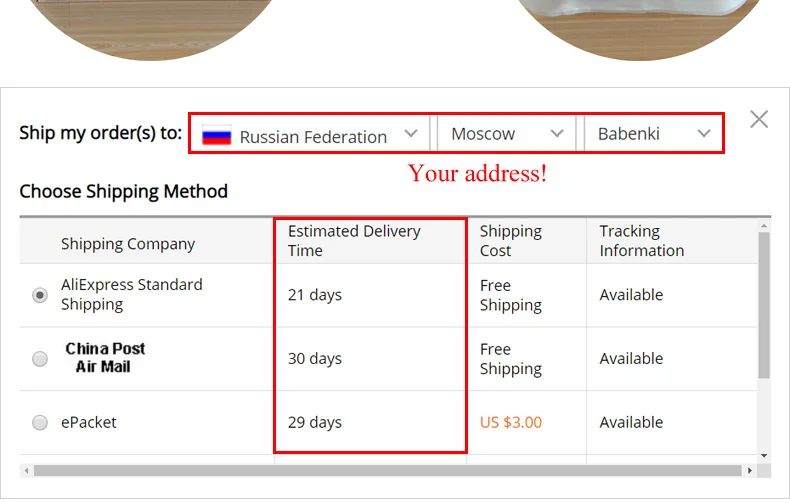
Task: Click the Russian flag icon
Action: tap(217, 135)
